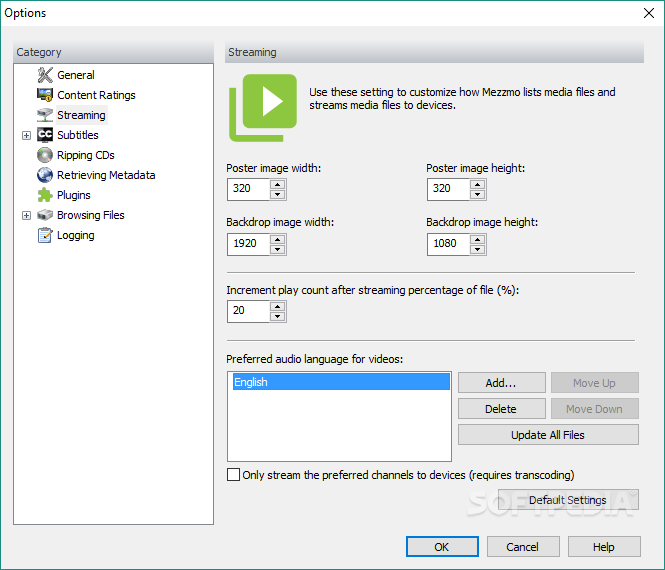Click the Retrieving Metadata globe icon
The height and width of the screenshot is (570, 665).
pyautogui.click(x=45, y=175)
